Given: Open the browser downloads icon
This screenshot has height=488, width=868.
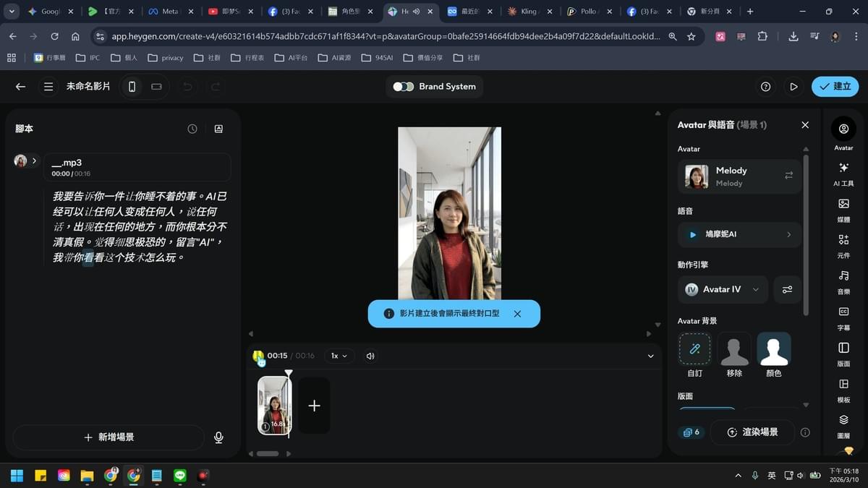Looking at the screenshot, I should [x=793, y=36].
